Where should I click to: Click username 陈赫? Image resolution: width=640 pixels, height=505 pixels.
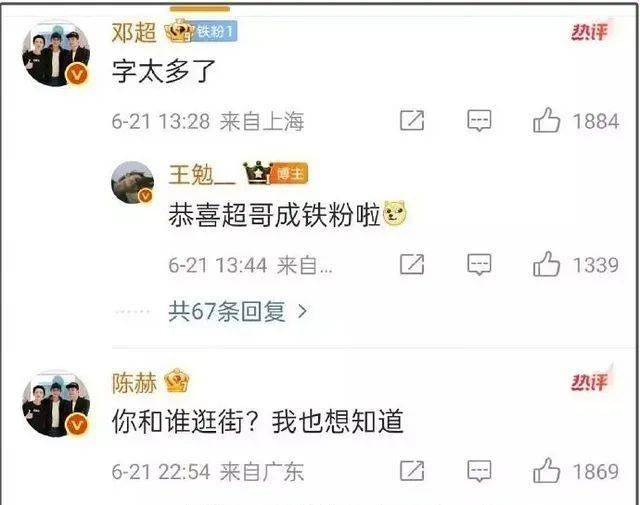(x=134, y=383)
